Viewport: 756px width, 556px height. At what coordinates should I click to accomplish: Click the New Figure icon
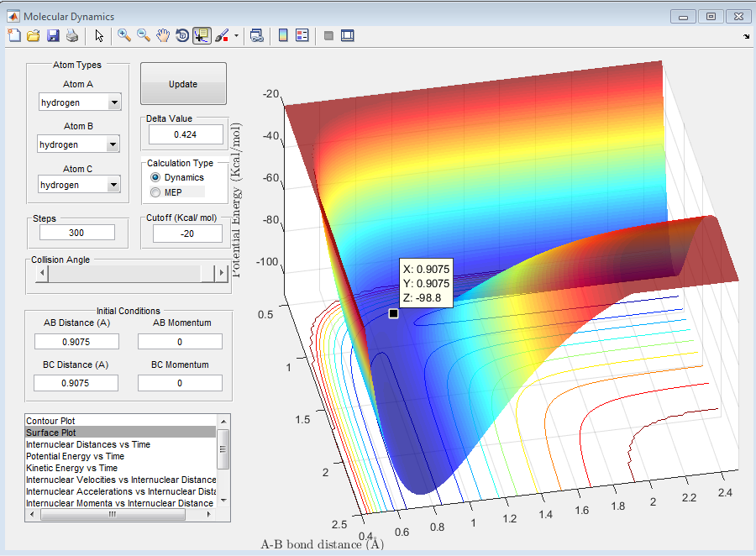coord(14,35)
